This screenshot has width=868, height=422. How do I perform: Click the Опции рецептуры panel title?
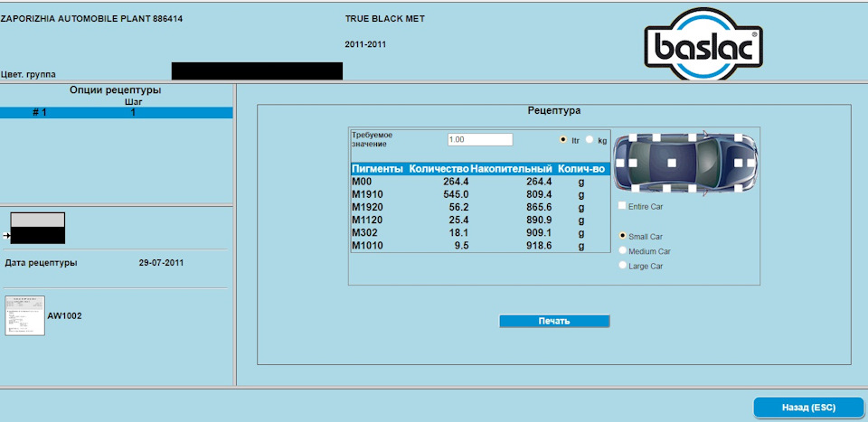tap(115, 90)
